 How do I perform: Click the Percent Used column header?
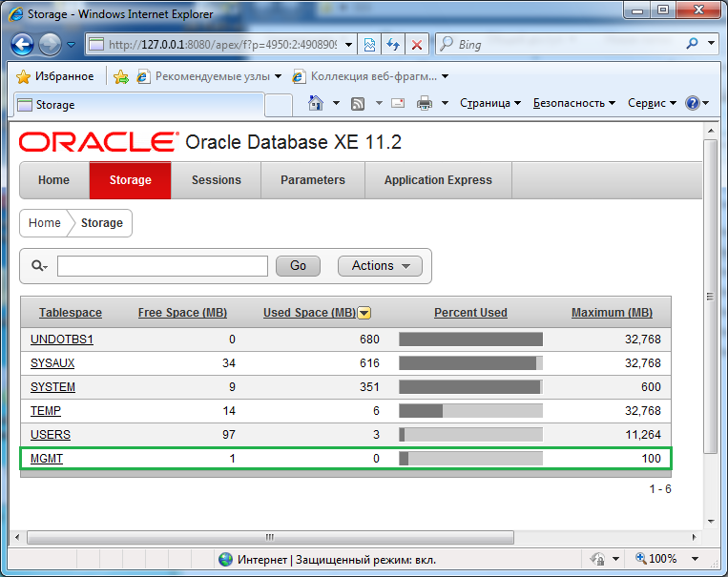pos(470,313)
